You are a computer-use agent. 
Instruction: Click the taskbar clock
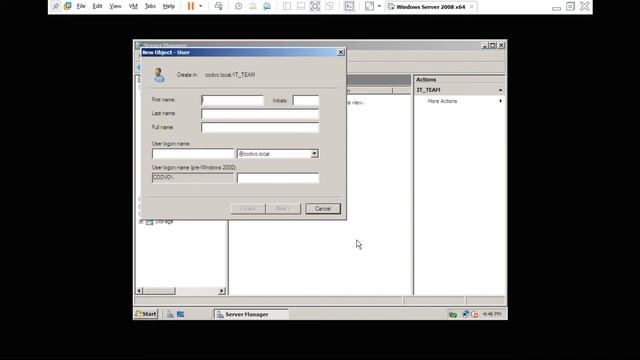coord(492,314)
